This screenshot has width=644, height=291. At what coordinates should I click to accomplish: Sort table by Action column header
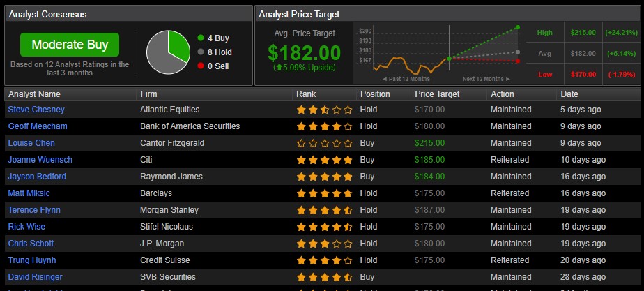coord(503,94)
